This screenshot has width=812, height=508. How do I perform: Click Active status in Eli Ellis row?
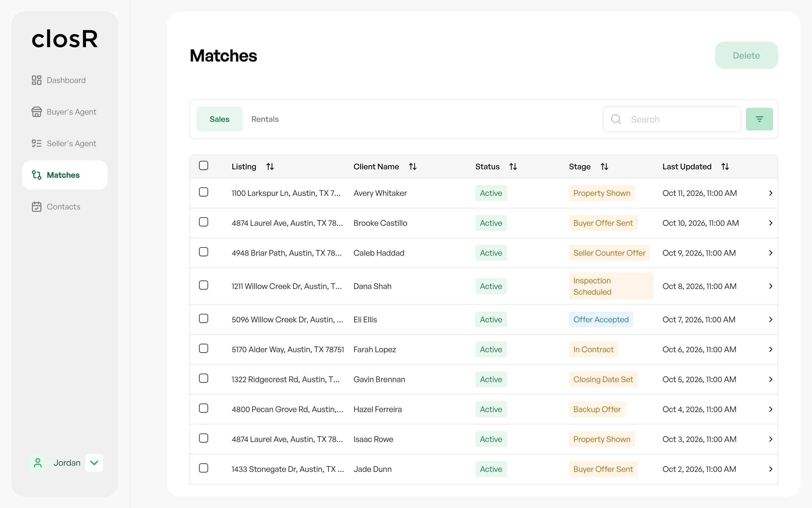click(491, 319)
